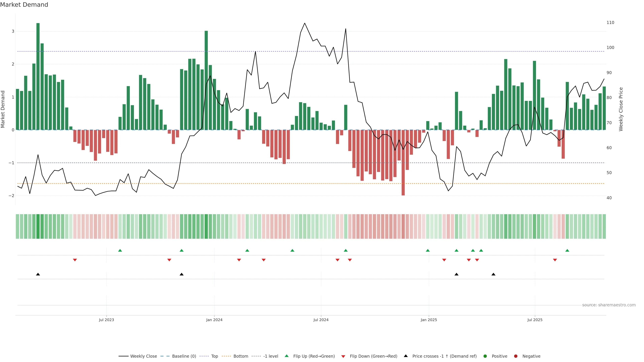Toggle the Top dotted line legend entry
This screenshot has height=362, width=644.
pyautogui.click(x=214, y=356)
